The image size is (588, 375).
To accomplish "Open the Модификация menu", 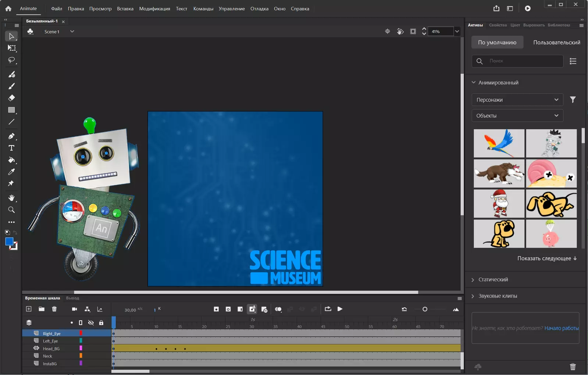I will (x=154, y=8).
